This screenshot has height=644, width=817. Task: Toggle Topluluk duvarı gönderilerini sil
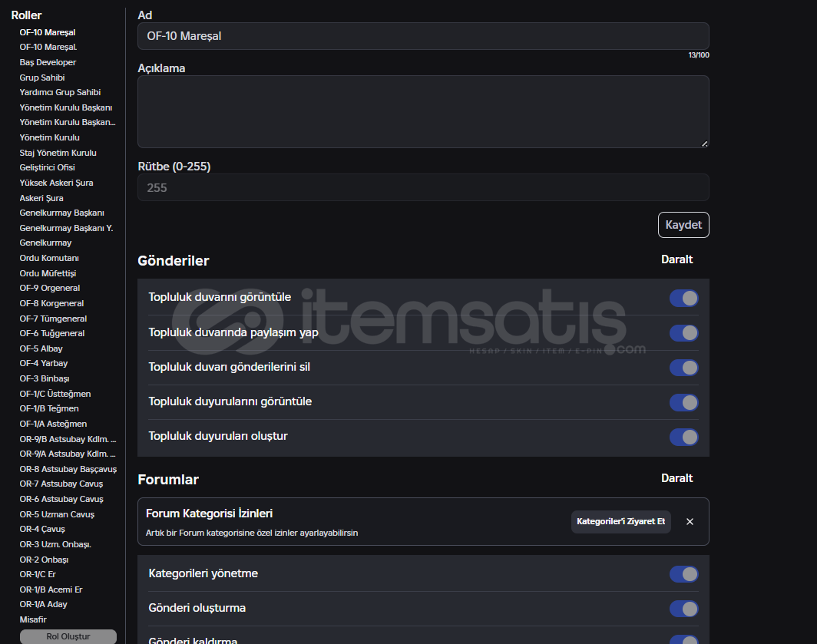[683, 368]
